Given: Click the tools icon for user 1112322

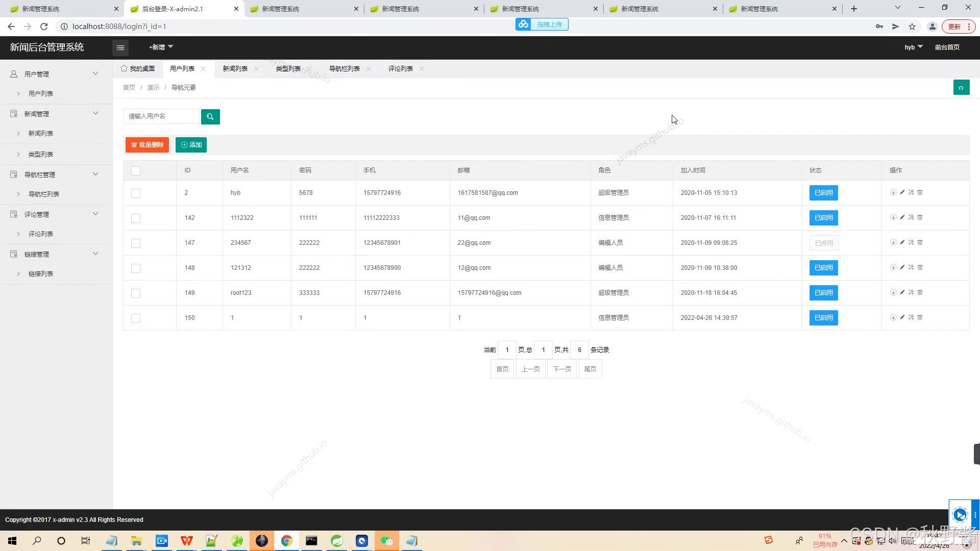Looking at the screenshot, I should tap(911, 217).
